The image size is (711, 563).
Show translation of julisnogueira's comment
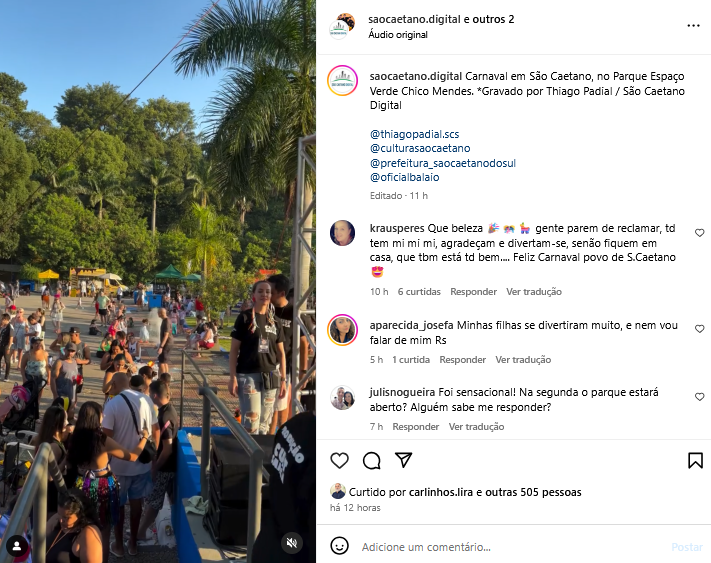pyautogui.click(x=476, y=427)
